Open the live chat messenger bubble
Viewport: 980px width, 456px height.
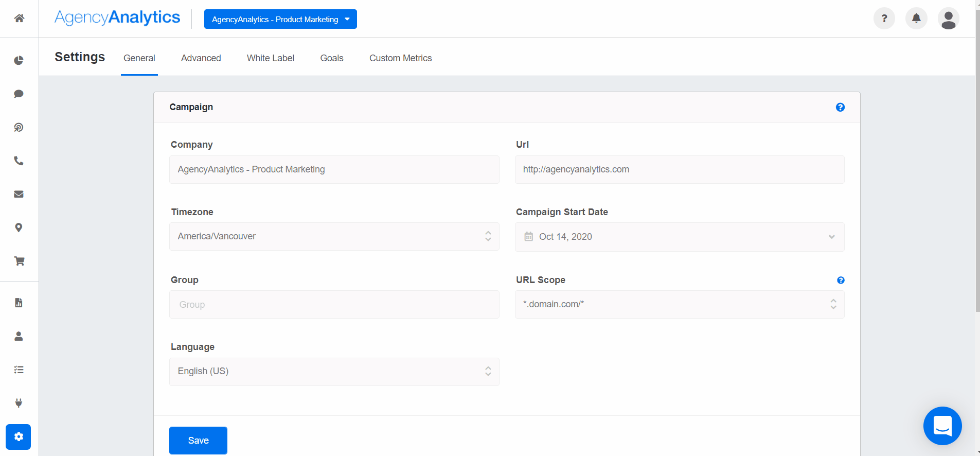[x=942, y=426]
